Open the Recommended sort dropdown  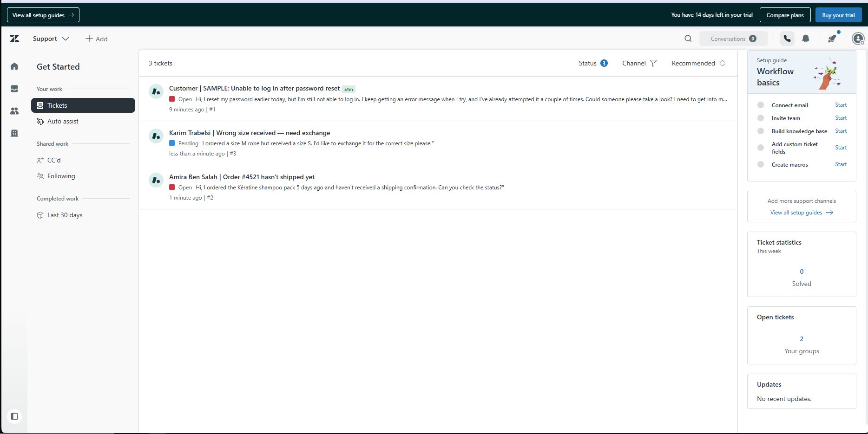[698, 63]
